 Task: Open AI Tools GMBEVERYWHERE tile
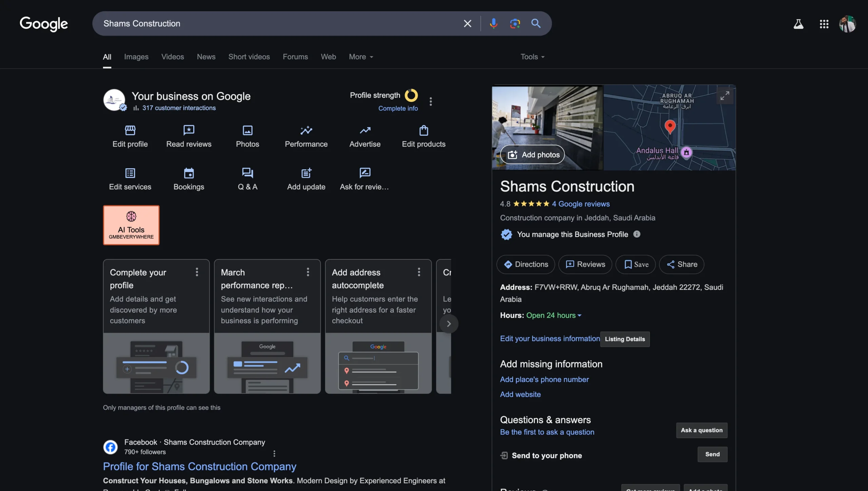[x=131, y=225]
